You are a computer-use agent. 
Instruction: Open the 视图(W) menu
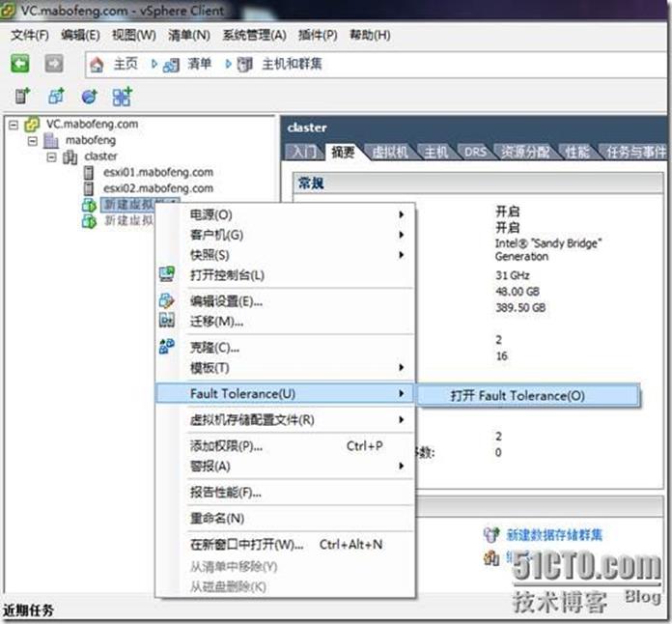(x=133, y=35)
